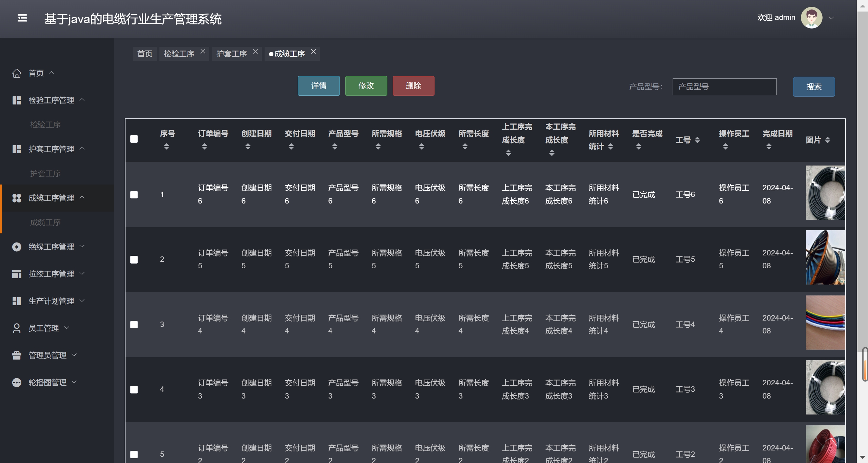Toggle the sidebar hamburger menu icon
Image resolution: width=868 pixels, height=463 pixels.
22,18
